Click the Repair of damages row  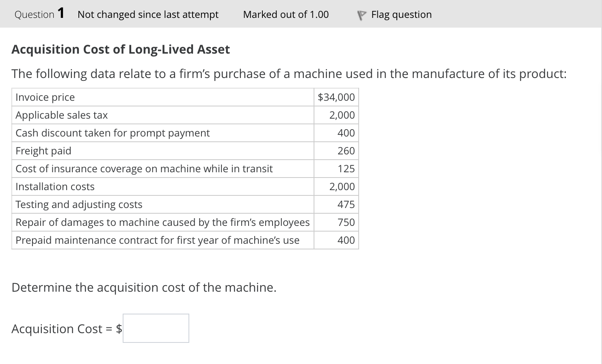pos(162,222)
